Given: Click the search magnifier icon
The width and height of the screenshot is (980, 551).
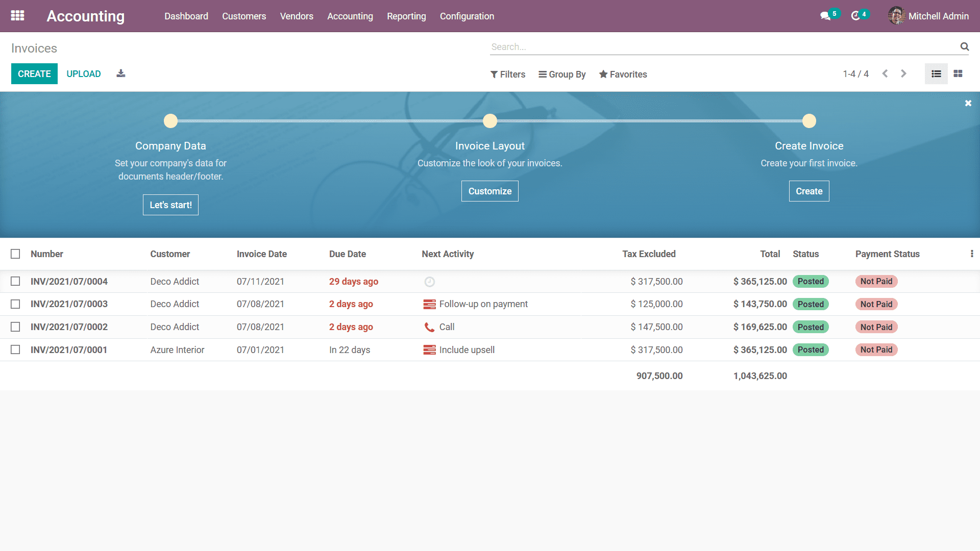Looking at the screenshot, I should tap(964, 46).
